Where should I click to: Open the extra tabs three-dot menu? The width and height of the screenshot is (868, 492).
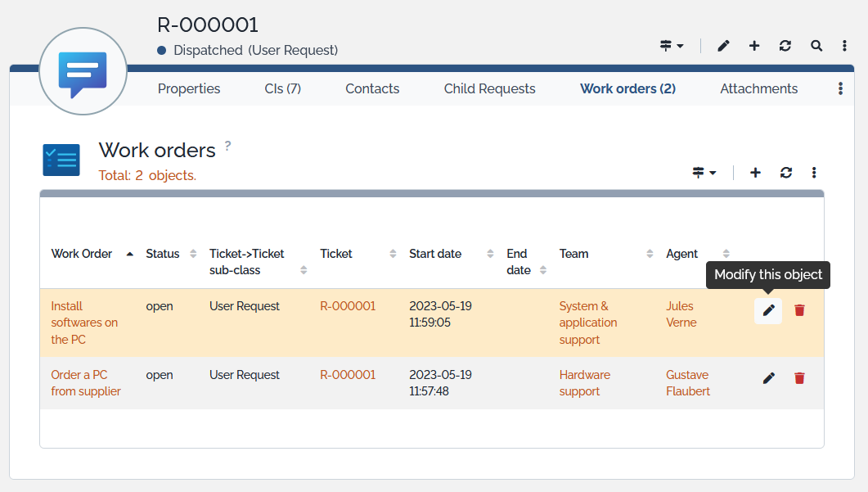click(x=840, y=88)
